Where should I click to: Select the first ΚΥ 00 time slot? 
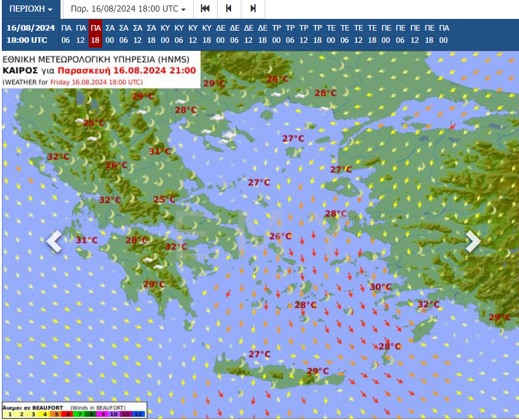[x=165, y=34]
